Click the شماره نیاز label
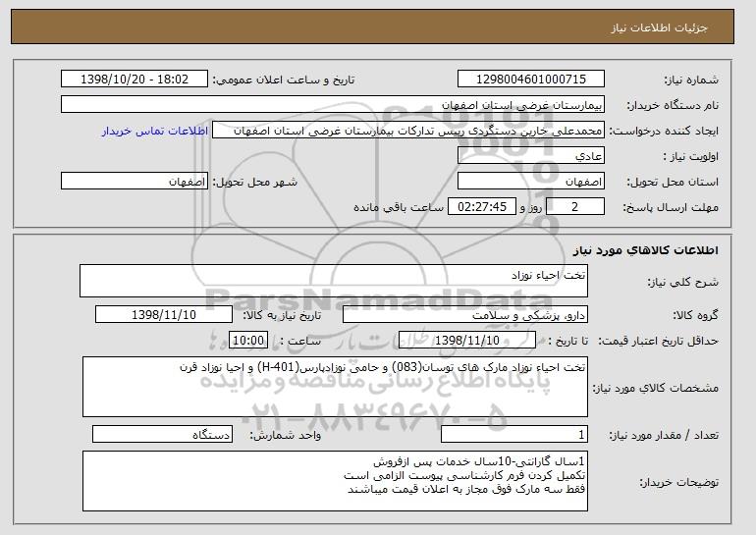 tap(691, 80)
